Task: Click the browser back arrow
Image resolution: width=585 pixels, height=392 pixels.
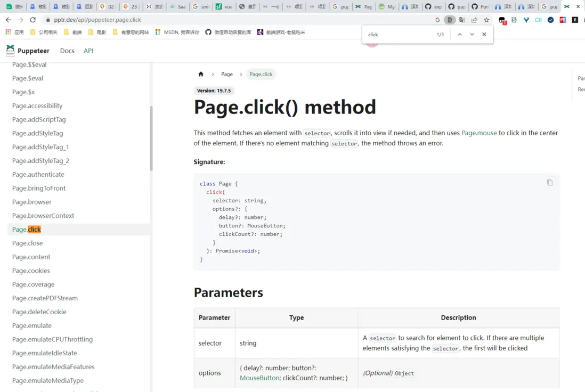Action: (8, 20)
